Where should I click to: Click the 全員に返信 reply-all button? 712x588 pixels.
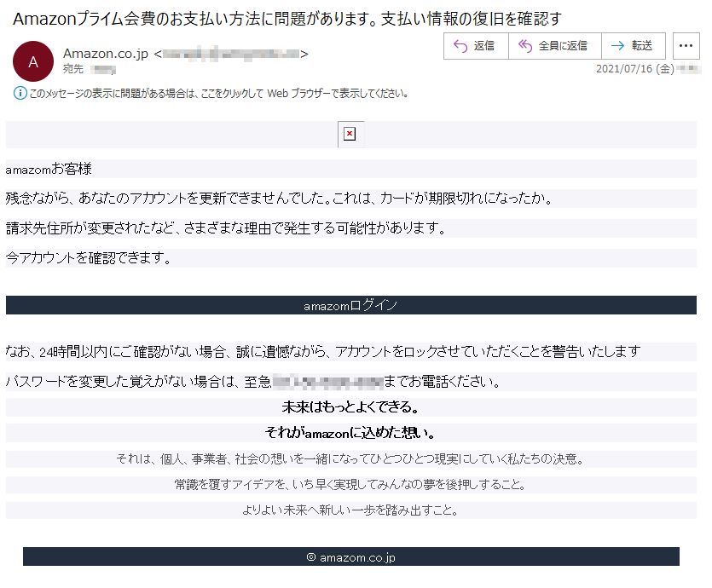click(555, 46)
